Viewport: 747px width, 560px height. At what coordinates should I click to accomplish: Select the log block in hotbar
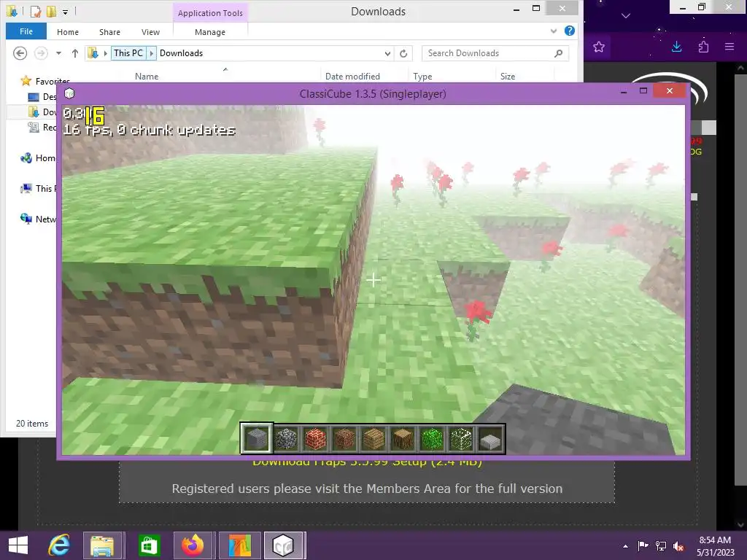[x=403, y=438]
